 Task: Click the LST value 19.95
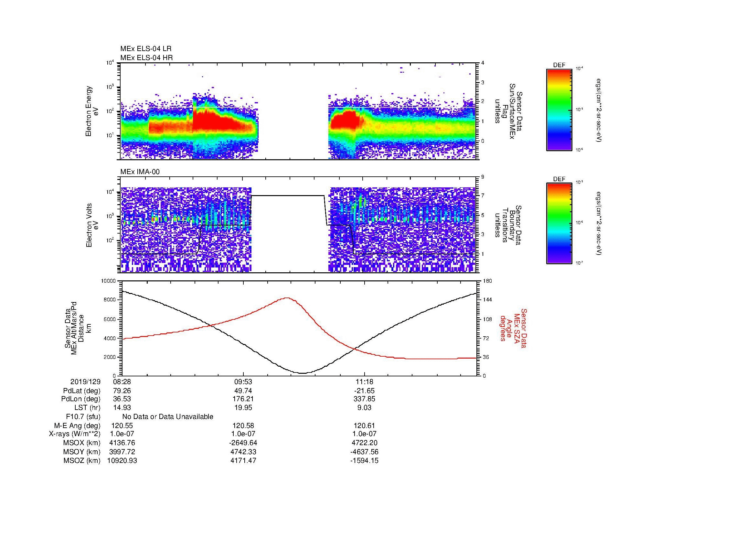(x=243, y=408)
